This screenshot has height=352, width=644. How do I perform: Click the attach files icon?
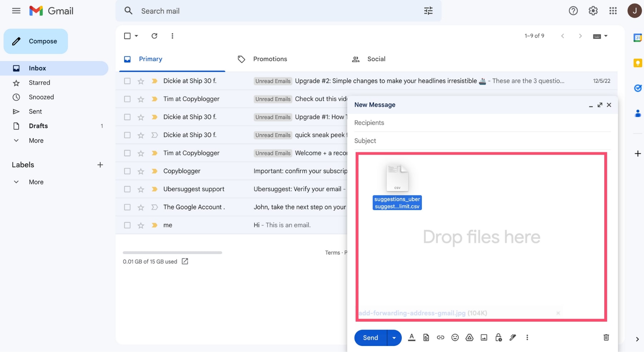point(426,337)
